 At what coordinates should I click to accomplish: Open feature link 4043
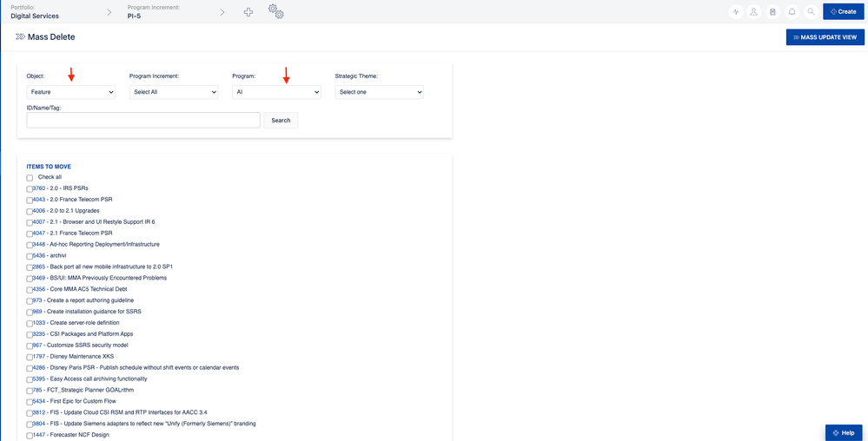(x=39, y=199)
